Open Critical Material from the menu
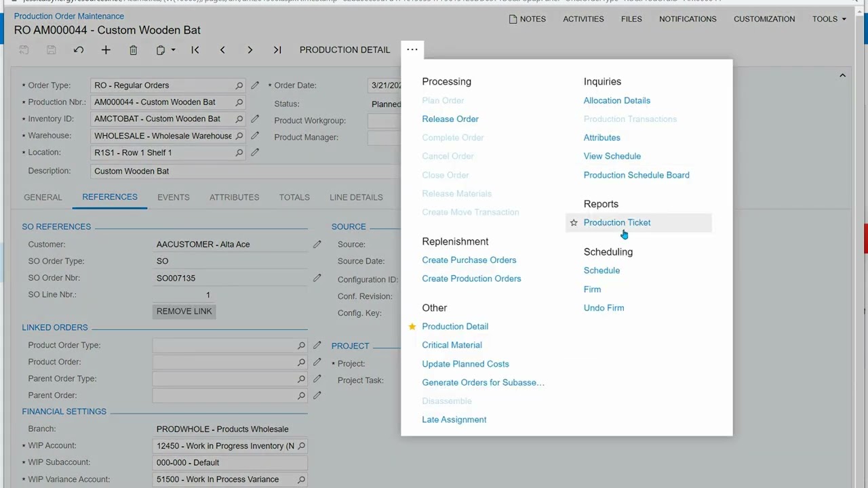Viewport: 868px width, 488px height. pyautogui.click(x=452, y=345)
